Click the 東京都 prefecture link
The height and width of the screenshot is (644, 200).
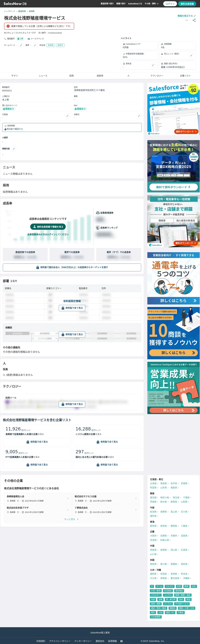[153, 498]
